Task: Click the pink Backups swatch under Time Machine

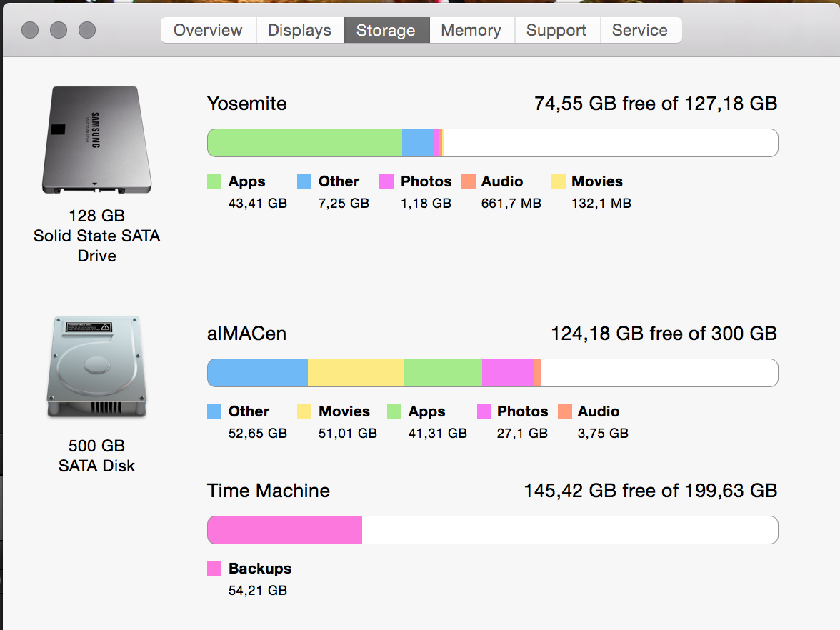Action: pyautogui.click(x=214, y=569)
